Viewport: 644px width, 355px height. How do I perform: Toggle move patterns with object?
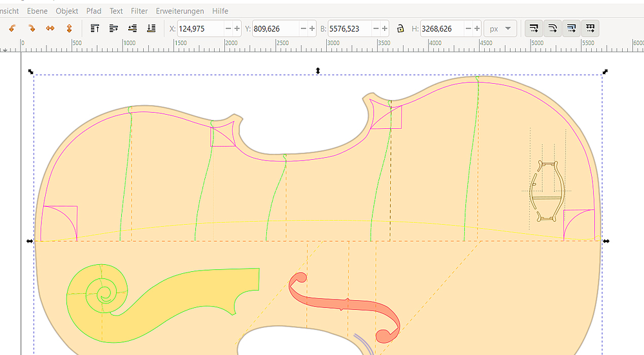(x=590, y=28)
